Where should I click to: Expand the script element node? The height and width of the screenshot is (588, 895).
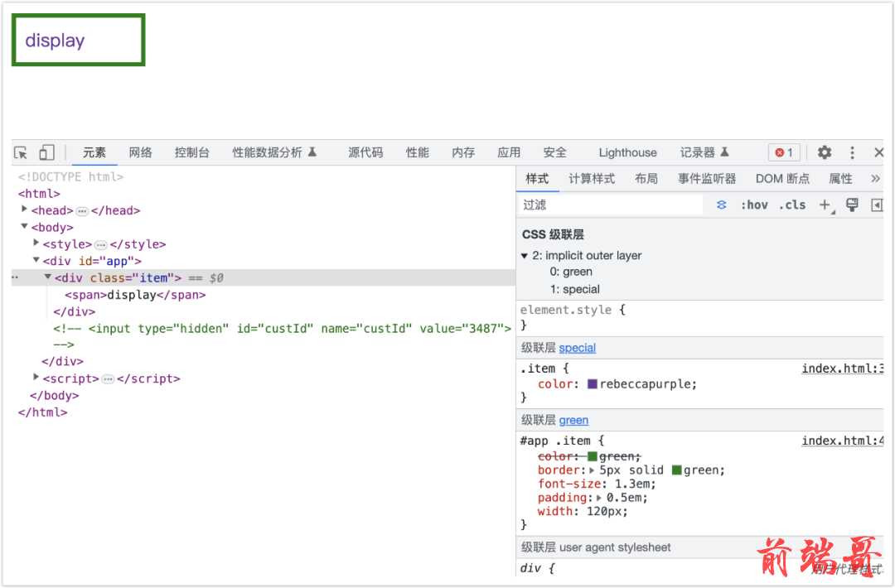click(36, 378)
